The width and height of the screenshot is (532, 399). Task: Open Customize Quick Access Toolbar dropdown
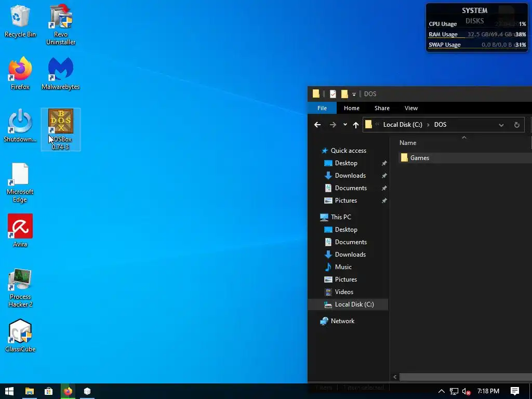(x=354, y=95)
